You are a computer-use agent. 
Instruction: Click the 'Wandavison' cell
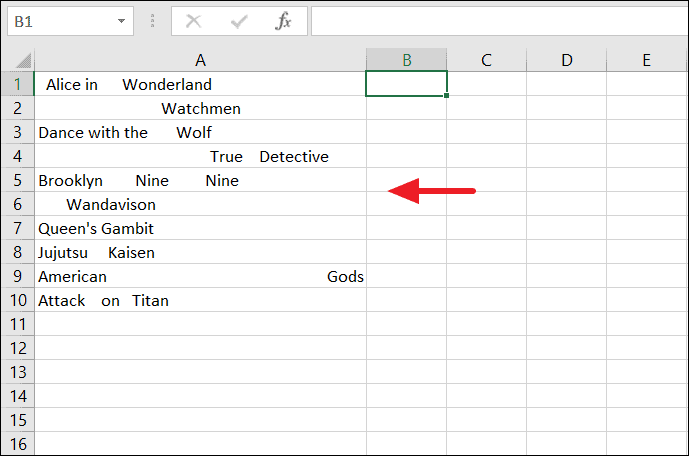(x=200, y=204)
